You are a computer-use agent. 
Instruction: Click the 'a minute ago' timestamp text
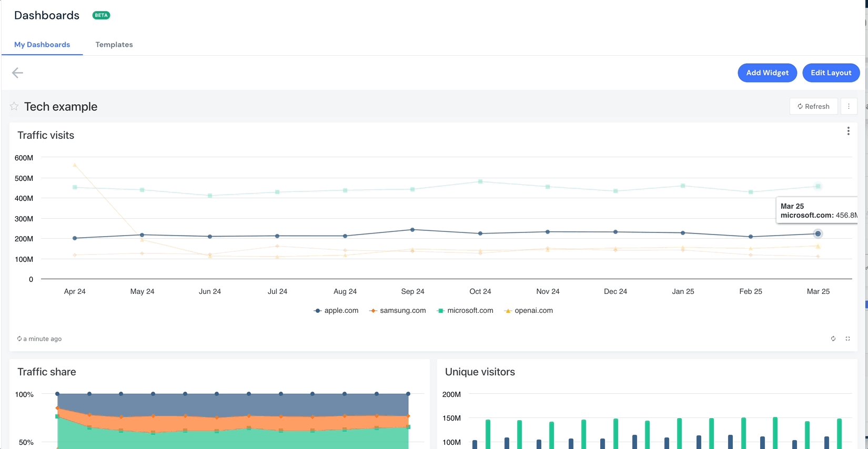[42, 339]
